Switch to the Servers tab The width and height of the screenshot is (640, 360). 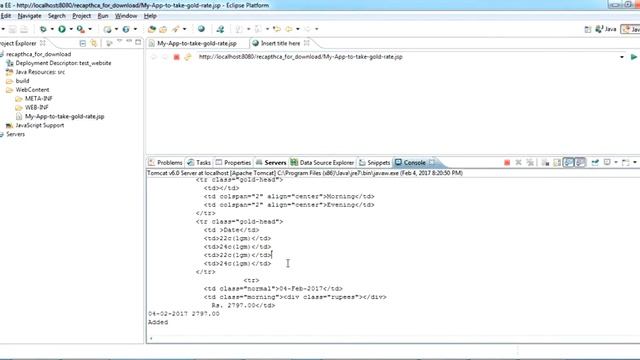[x=271, y=162]
